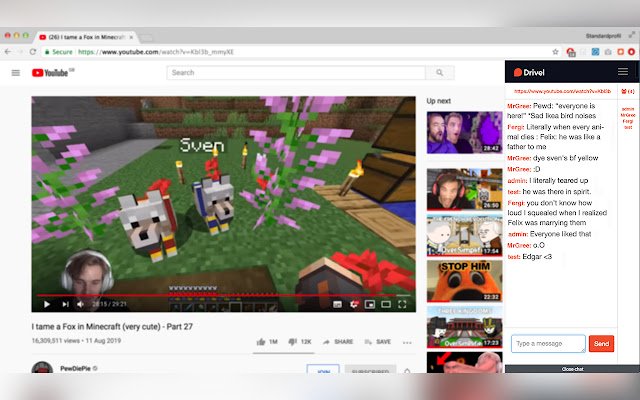Click the Drivel logo
Screen dimensions: 640x400
click(x=529, y=72)
